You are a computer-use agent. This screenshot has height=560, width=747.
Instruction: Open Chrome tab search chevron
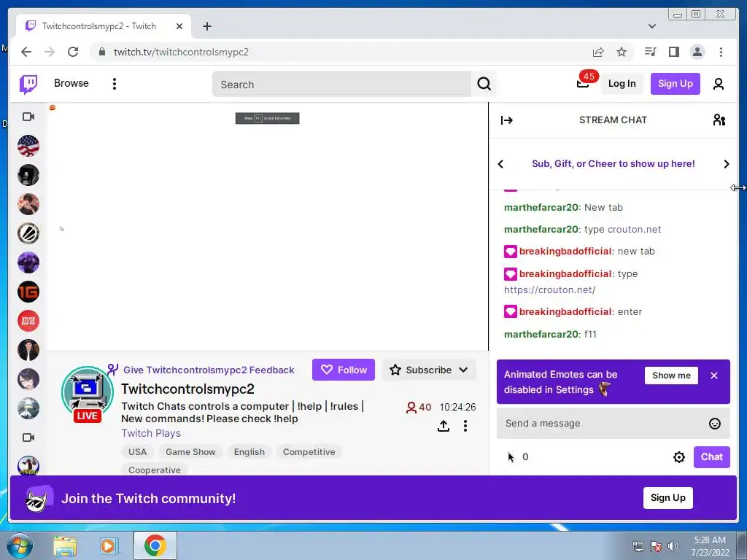(x=652, y=26)
